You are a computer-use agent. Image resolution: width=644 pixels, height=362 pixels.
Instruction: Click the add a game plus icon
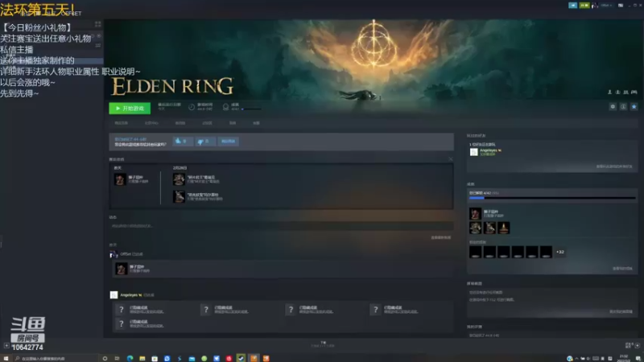click(6, 346)
